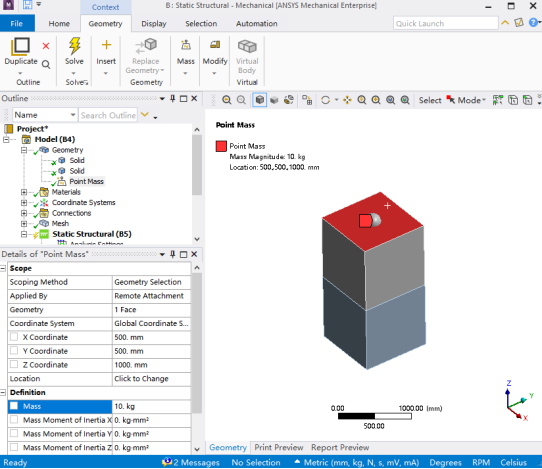The height and width of the screenshot is (469, 542).
Task: Click the Location 'Click to Change' field
Action: (151, 378)
